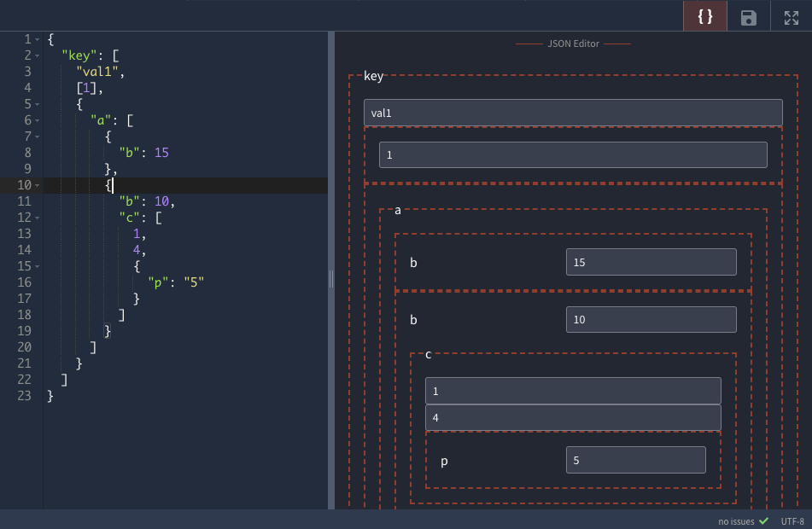The width and height of the screenshot is (812, 529).
Task: Click the "key" text on line 2
Action: coord(79,55)
